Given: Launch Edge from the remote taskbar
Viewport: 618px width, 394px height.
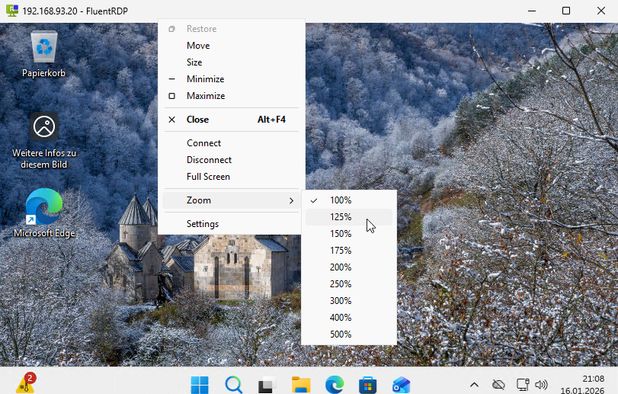Looking at the screenshot, I should click(x=334, y=385).
